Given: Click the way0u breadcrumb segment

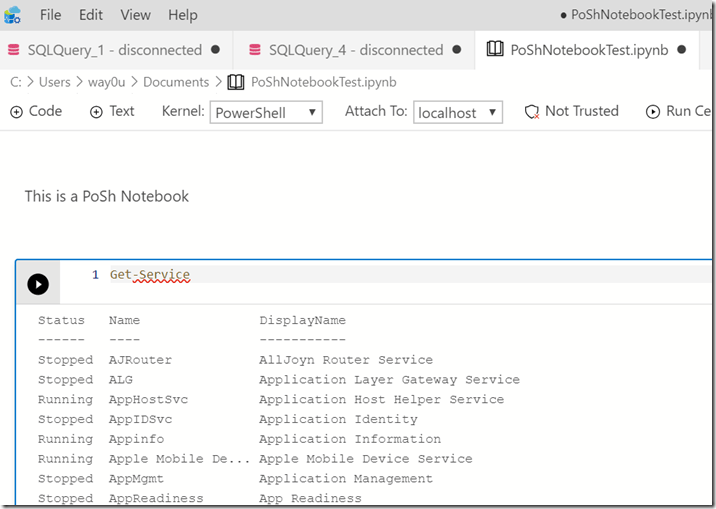Looking at the screenshot, I should (106, 82).
